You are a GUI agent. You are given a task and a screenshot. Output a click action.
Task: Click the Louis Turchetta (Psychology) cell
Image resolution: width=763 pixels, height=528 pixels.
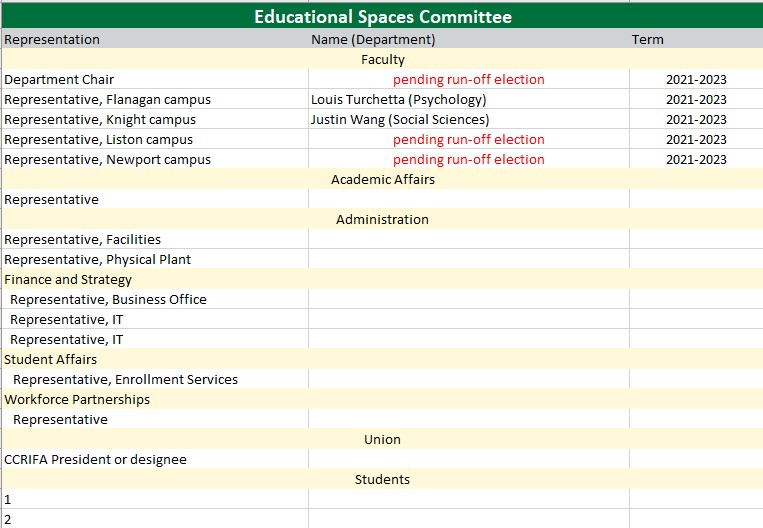[398, 100]
